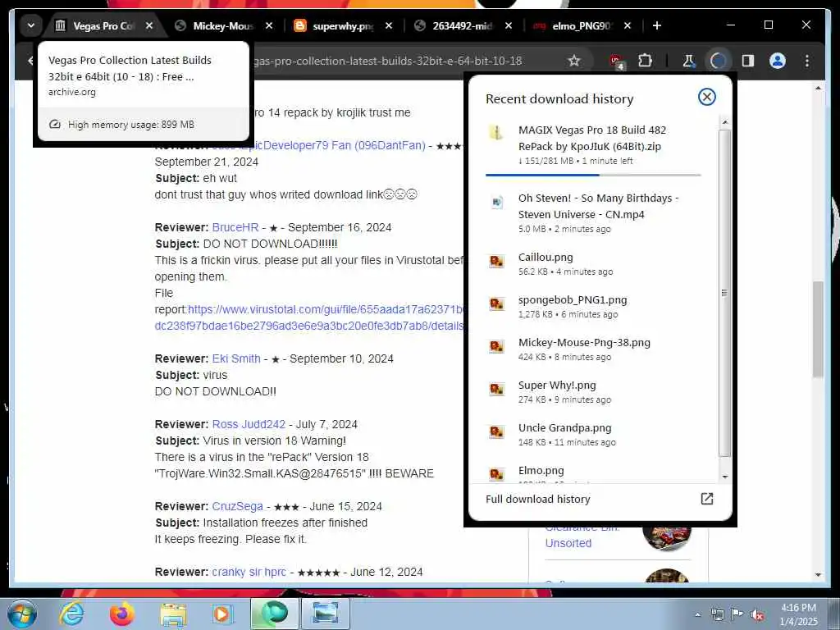This screenshot has height=630, width=840.
Task: Open the profile avatar menu
Action: pyautogui.click(x=778, y=61)
